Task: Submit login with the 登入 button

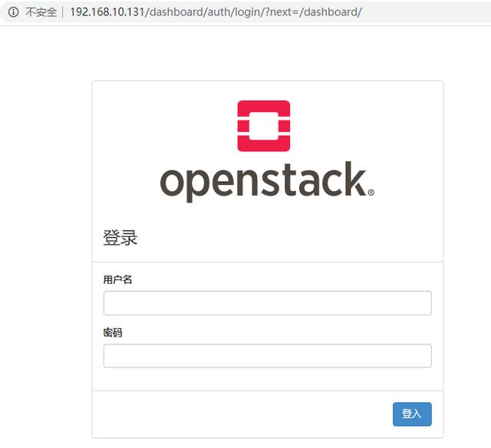Action: click(x=412, y=414)
